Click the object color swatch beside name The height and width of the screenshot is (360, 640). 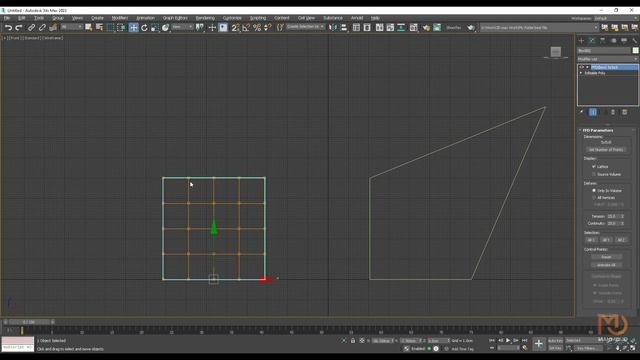[636, 51]
